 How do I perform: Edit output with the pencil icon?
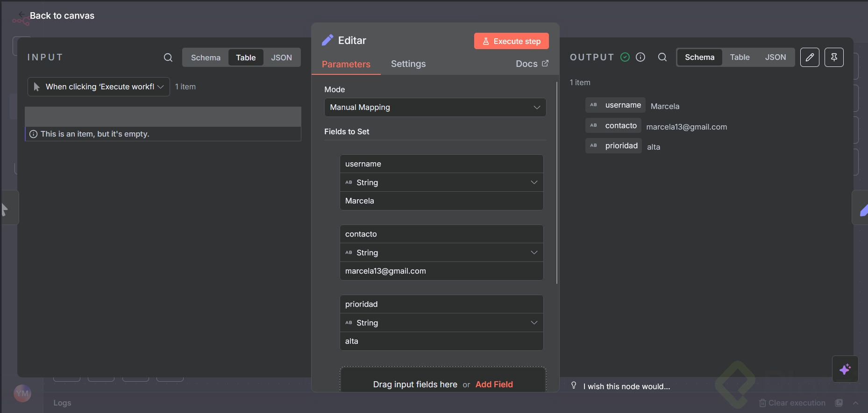810,57
